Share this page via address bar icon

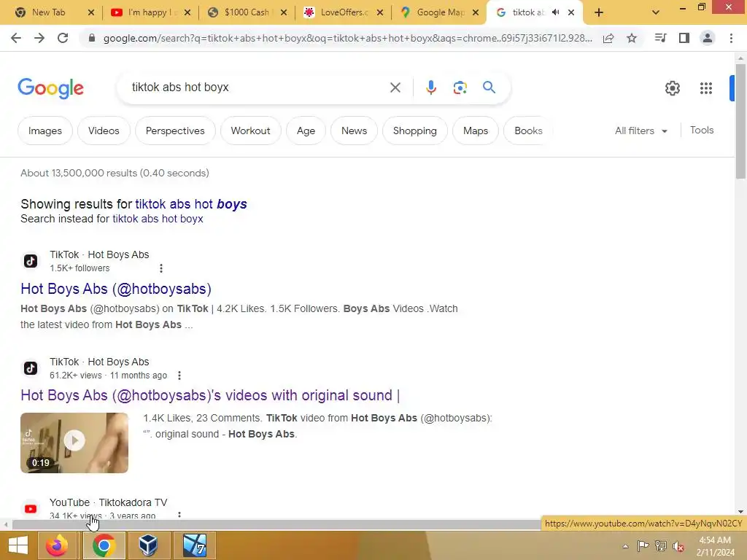tap(608, 38)
